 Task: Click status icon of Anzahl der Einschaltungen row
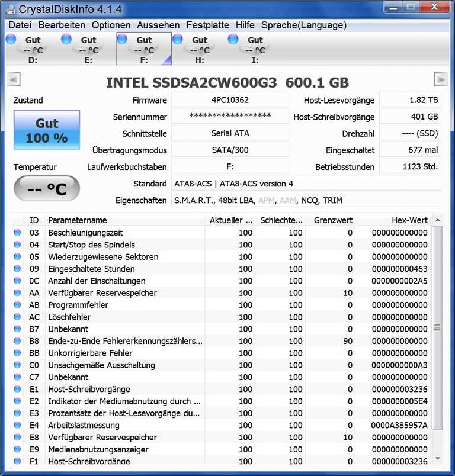tap(17, 281)
